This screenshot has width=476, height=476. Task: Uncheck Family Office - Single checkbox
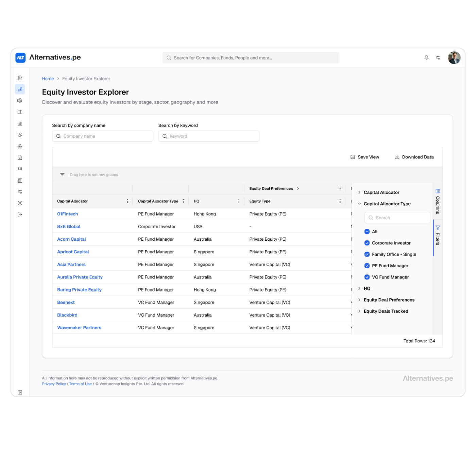point(367,254)
